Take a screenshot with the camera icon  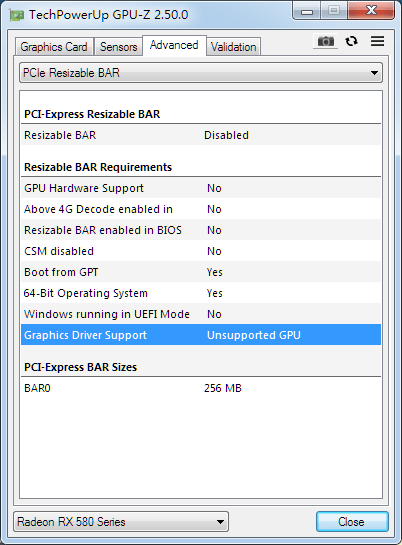pos(326,41)
